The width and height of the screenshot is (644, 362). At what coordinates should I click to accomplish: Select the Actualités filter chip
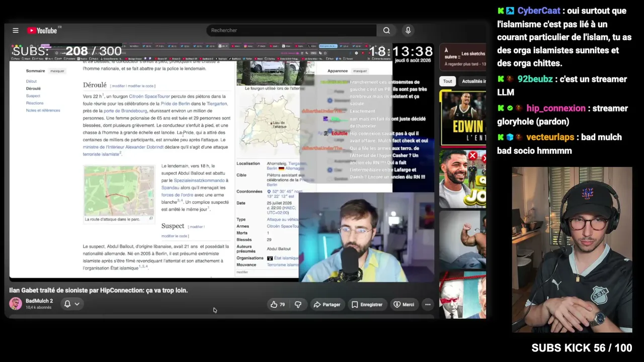[473, 81]
